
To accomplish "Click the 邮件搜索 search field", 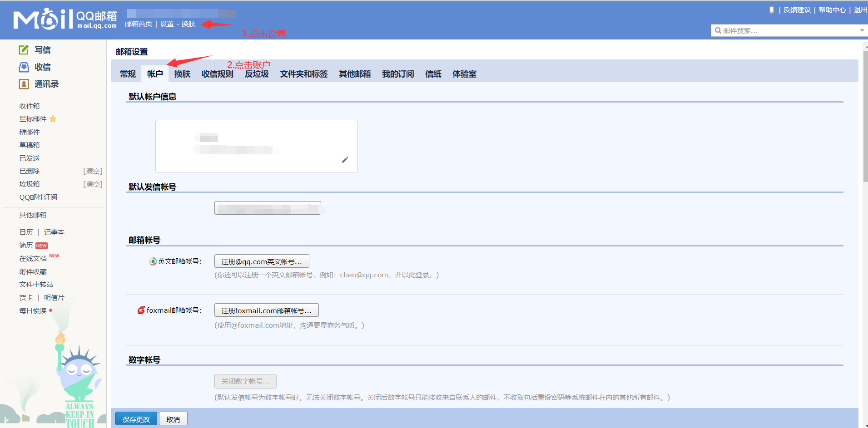I will click(789, 30).
